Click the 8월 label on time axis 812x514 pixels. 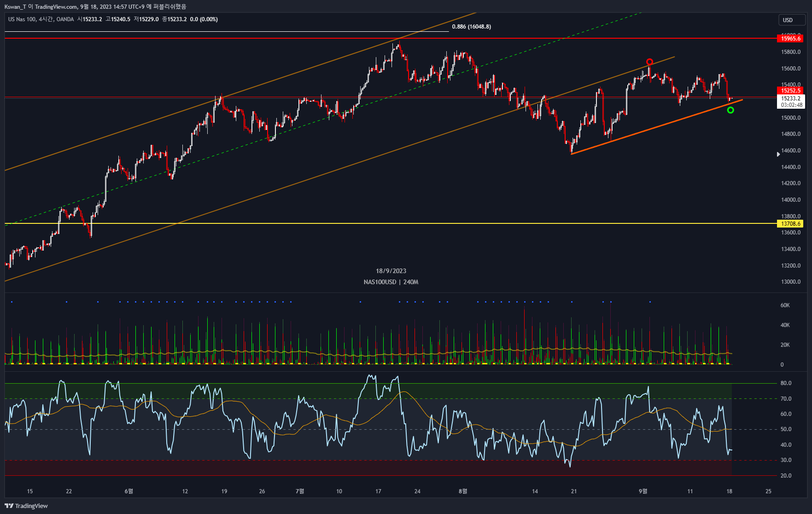click(463, 491)
